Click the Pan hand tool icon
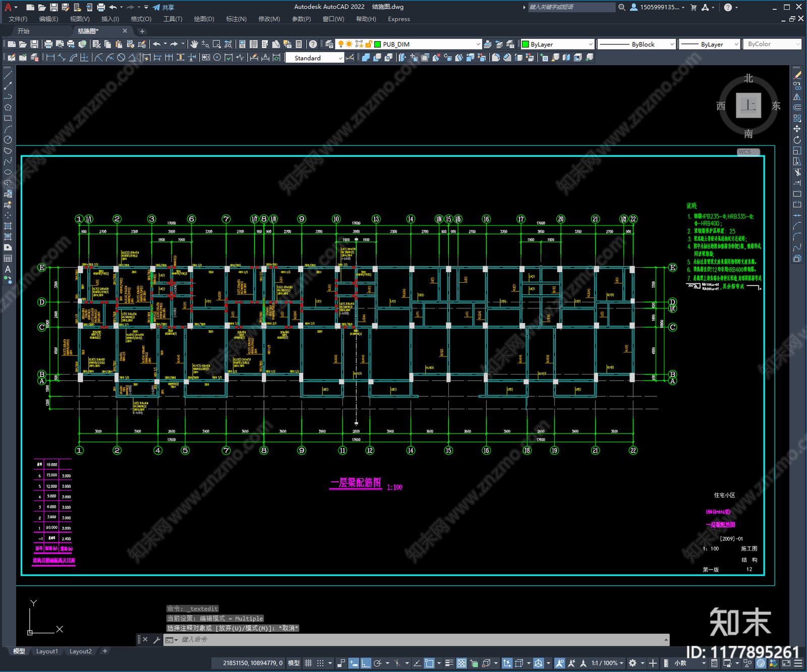Viewport: 807px width, 672px height. [194, 44]
